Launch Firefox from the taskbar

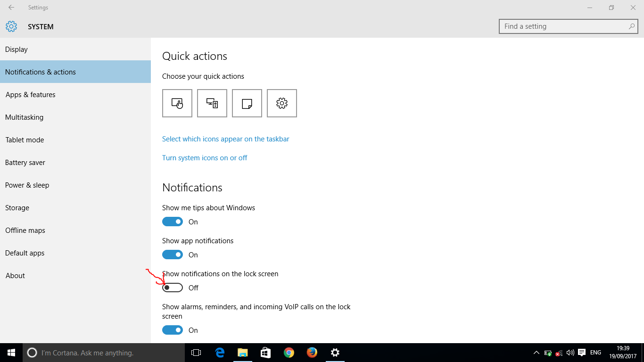(x=312, y=353)
